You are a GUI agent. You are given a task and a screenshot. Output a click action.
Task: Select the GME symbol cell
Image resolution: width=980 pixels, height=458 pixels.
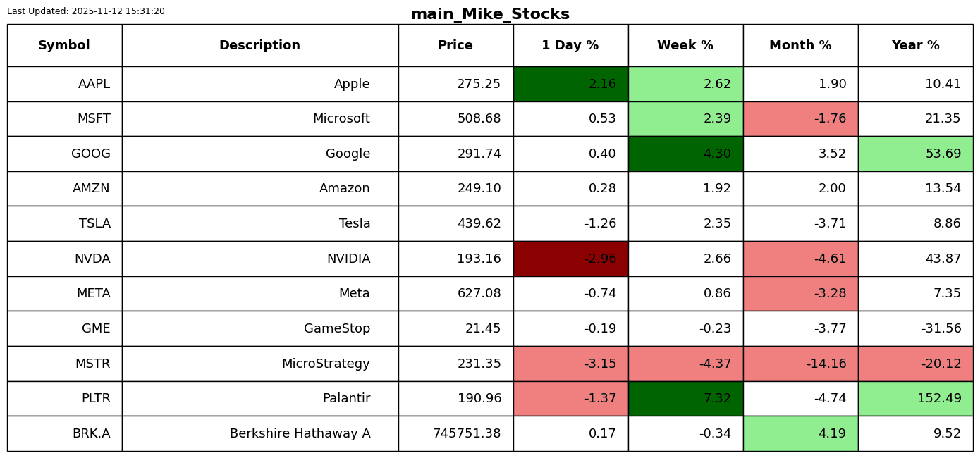pyautogui.click(x=64, y=328)
